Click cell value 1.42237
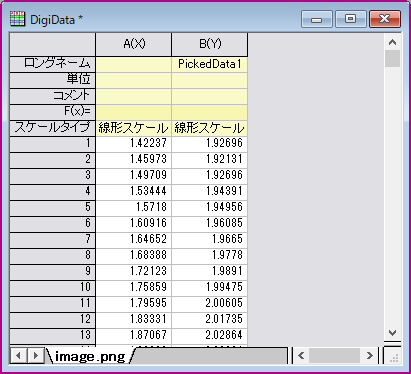 [x=134, y=144]
